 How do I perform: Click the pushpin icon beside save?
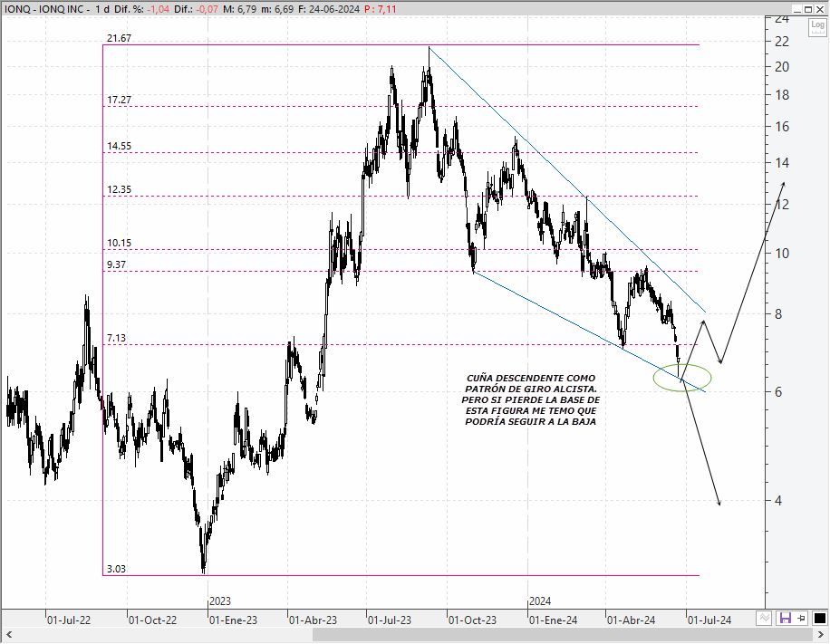click(x=802, y=618)
